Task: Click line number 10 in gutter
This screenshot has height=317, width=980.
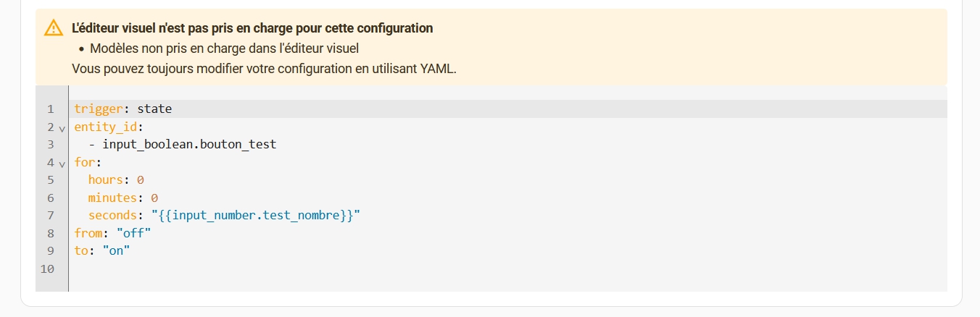Action: coord(48,269)
